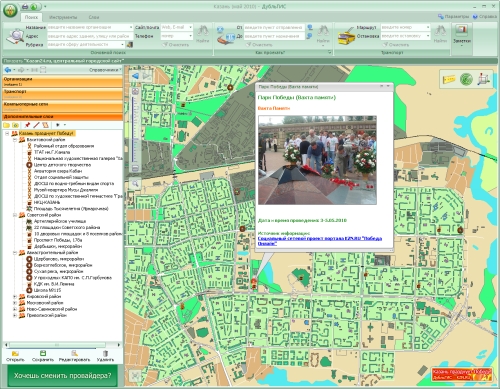Open the Организации orange section
The height and width of the screenshot is (389, 500).
[x=62, y=81]
